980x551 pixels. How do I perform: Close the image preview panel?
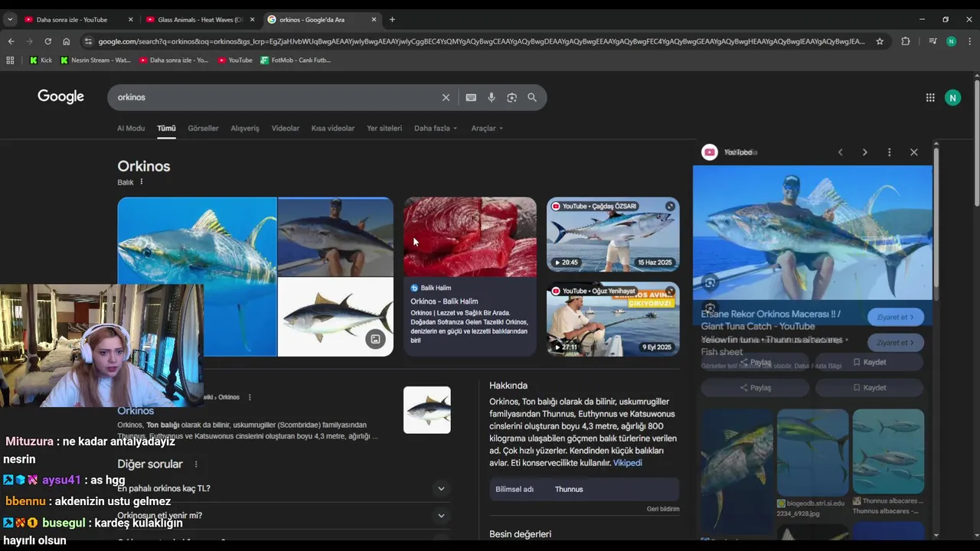[913, 152]
